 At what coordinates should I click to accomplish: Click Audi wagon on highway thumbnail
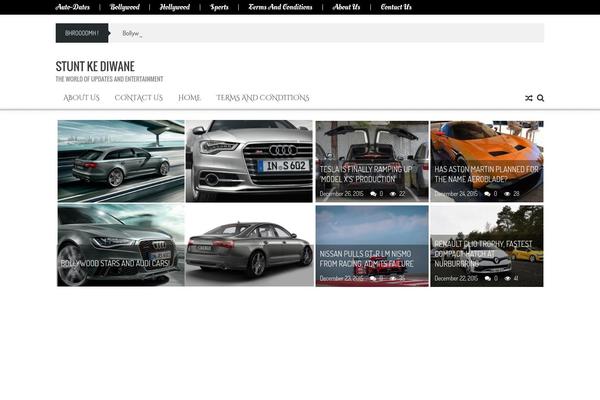click(121, 161)
